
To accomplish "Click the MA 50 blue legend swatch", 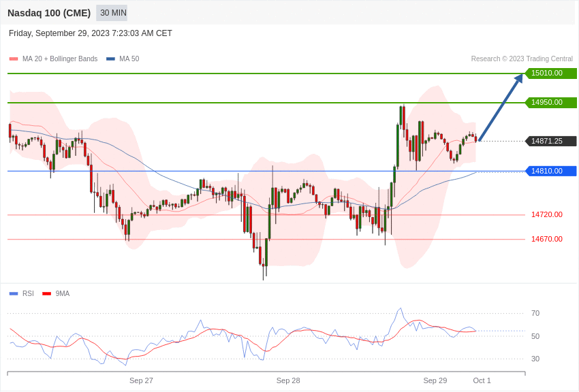I will coord(110,59).
